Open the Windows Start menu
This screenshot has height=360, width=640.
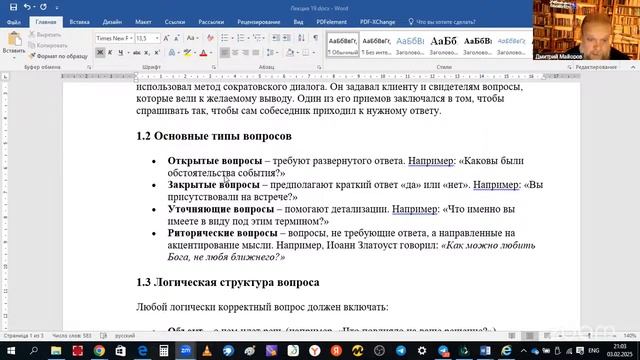pos(11,351)
